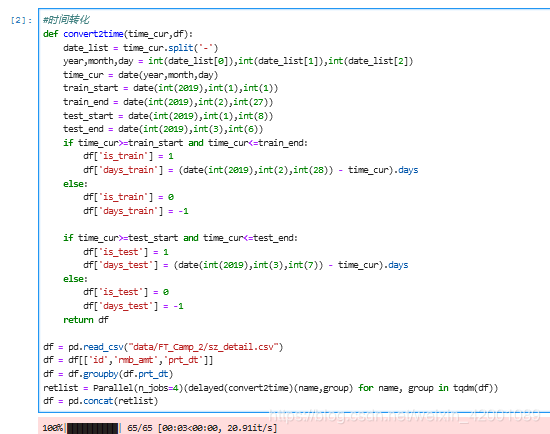This screenshot has height=434, width=550.
Task: Click the train_end assignment line
Action: [168, 102]
